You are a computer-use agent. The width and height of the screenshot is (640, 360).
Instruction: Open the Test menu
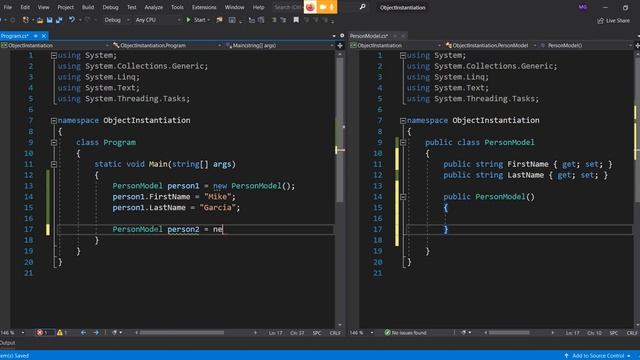tap(131, 7)
